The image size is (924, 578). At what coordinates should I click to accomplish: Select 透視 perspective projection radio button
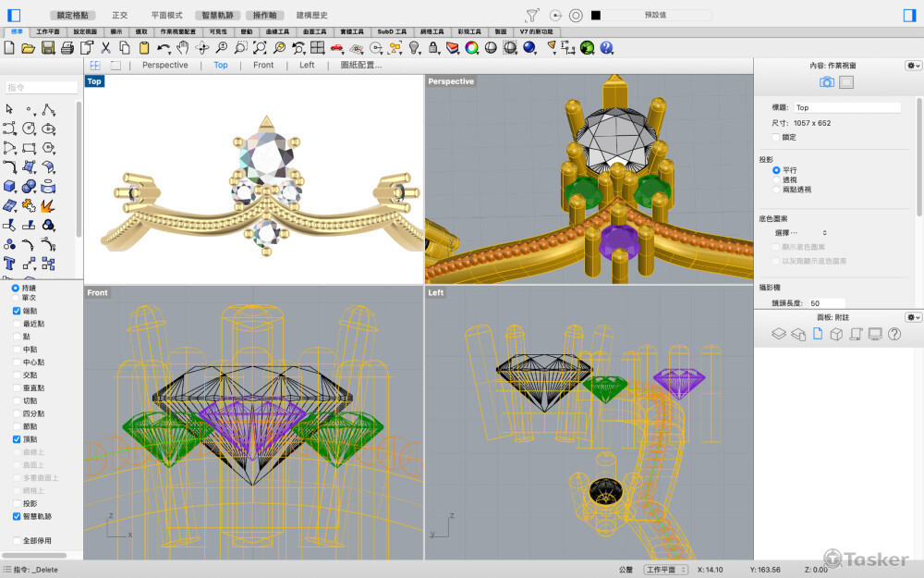(776, 180)
